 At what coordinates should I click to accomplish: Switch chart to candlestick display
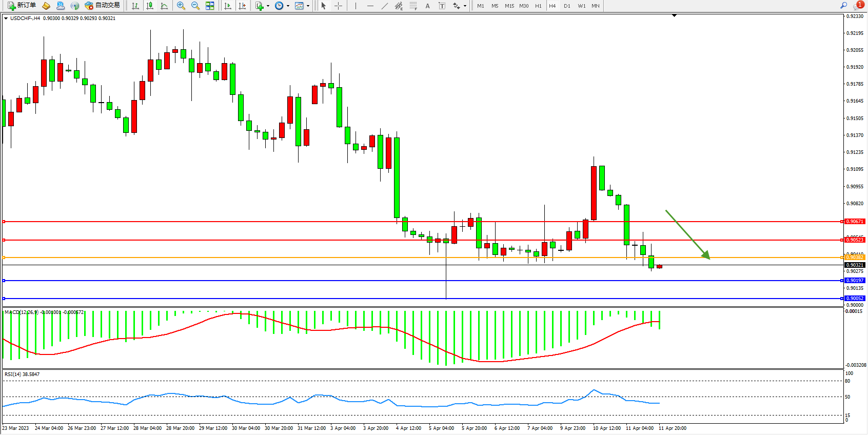tap(150, 6)
